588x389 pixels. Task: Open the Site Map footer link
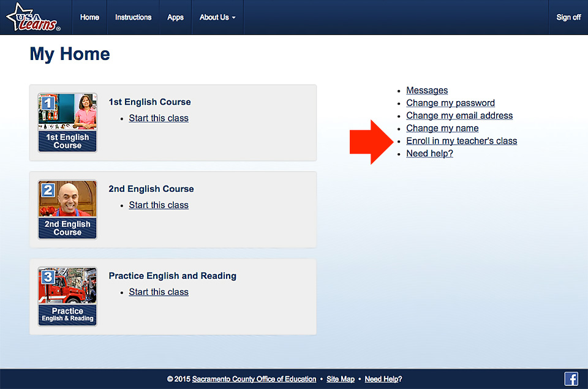pos(340,379)
